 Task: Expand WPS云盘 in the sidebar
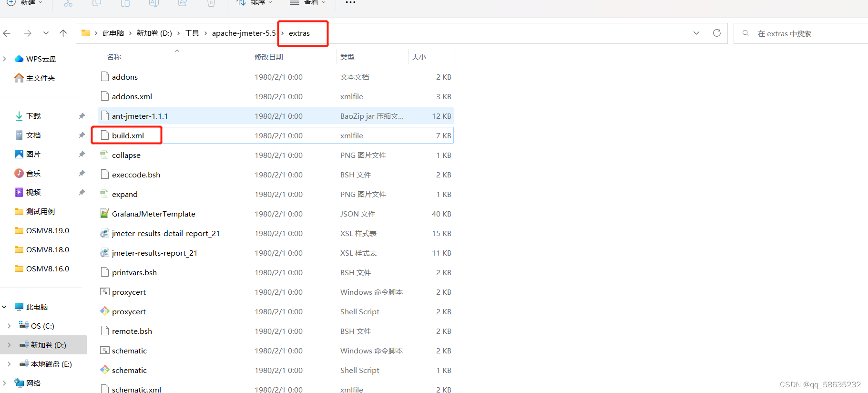click(4, 59)
